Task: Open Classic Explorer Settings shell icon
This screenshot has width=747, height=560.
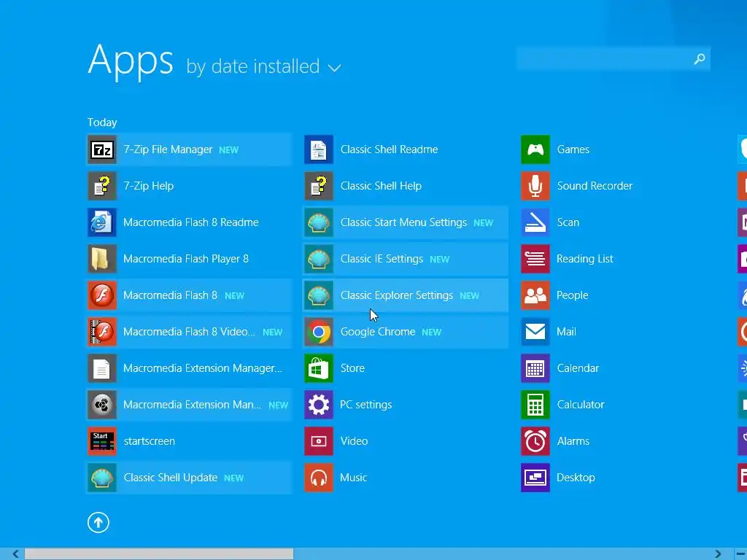Action: coord(319,295)
